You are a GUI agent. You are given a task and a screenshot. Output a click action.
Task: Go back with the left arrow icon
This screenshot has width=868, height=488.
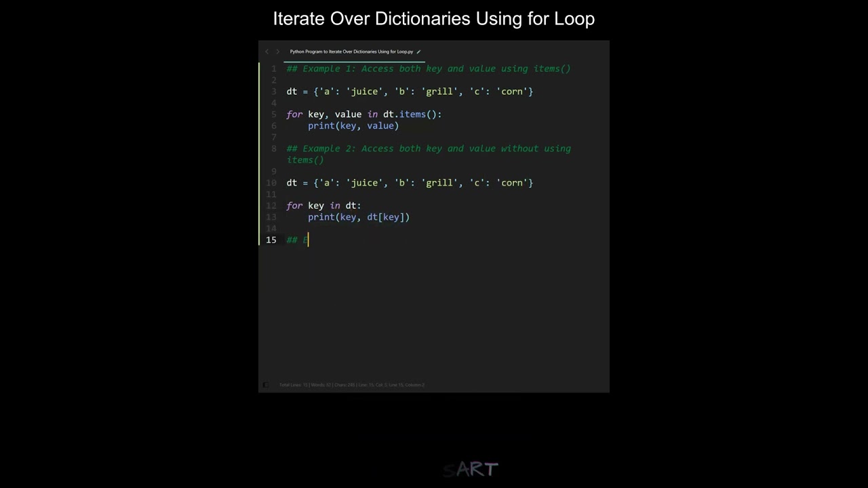click(267, 52)
